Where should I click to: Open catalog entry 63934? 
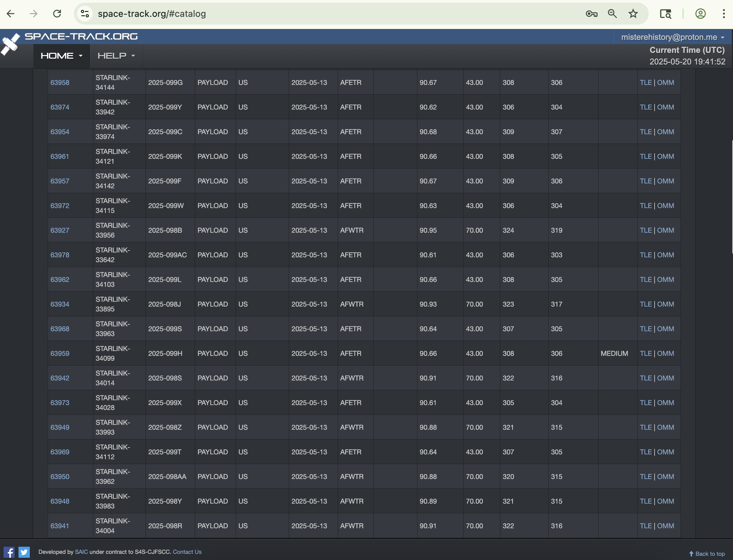click(x=60, y=305)
